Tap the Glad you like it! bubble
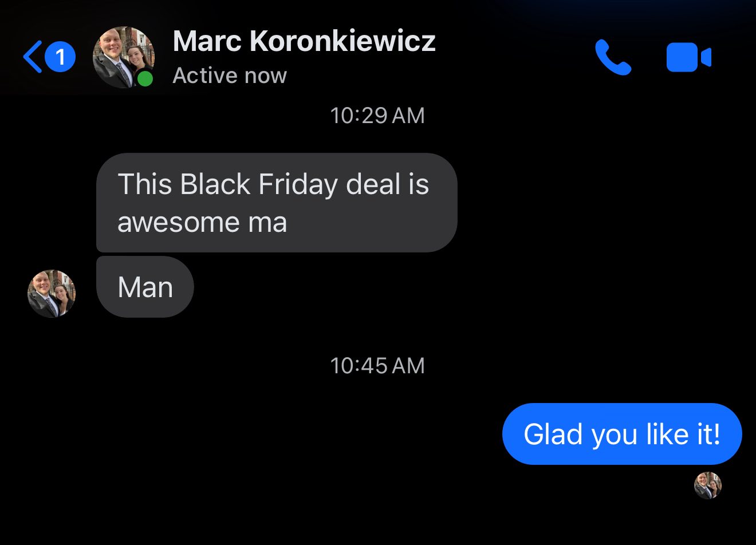Screen dimensions: 756x545 pyautogui.click(x=622, y=434)
